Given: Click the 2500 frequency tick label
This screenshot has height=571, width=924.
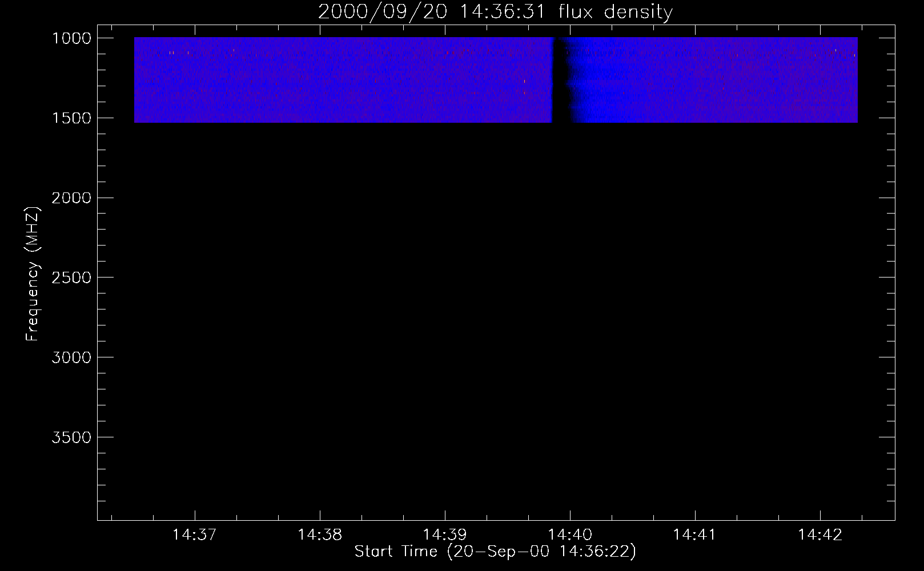Looking at the screenshot, I should [x=71, y=278].
